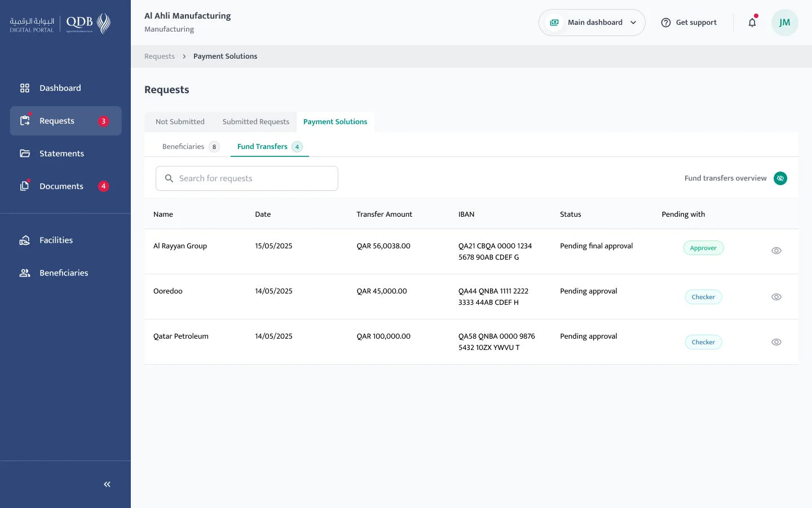Image resolution: width=812 pixels, height=508 pixels.
Task: Open Statements from the sidebar
Action: click(x=65, y=154)
